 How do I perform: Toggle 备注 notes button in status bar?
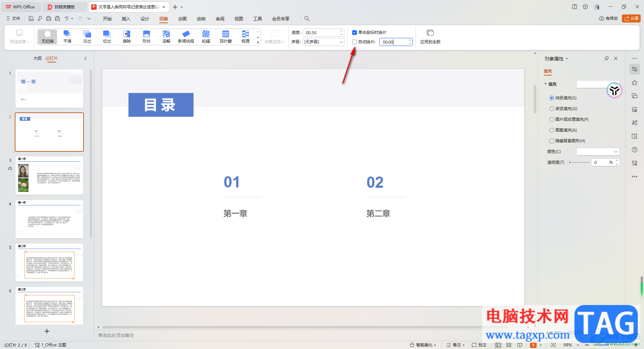coord(455,345)
